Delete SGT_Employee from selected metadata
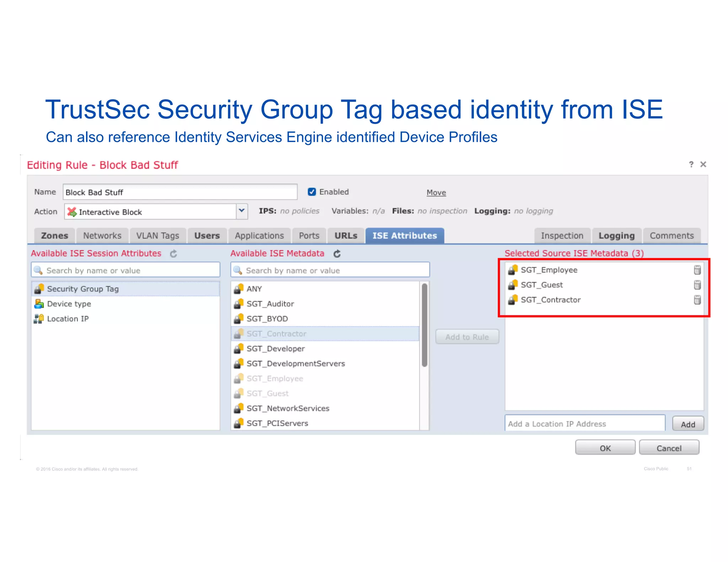 tap(697, 270)
